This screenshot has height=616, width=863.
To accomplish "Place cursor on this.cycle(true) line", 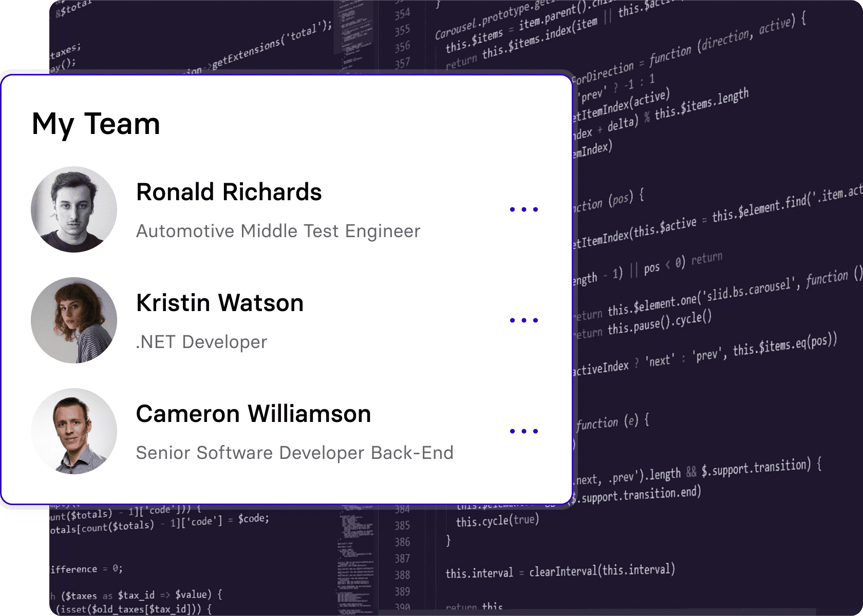I will click(x=497, y=521).
